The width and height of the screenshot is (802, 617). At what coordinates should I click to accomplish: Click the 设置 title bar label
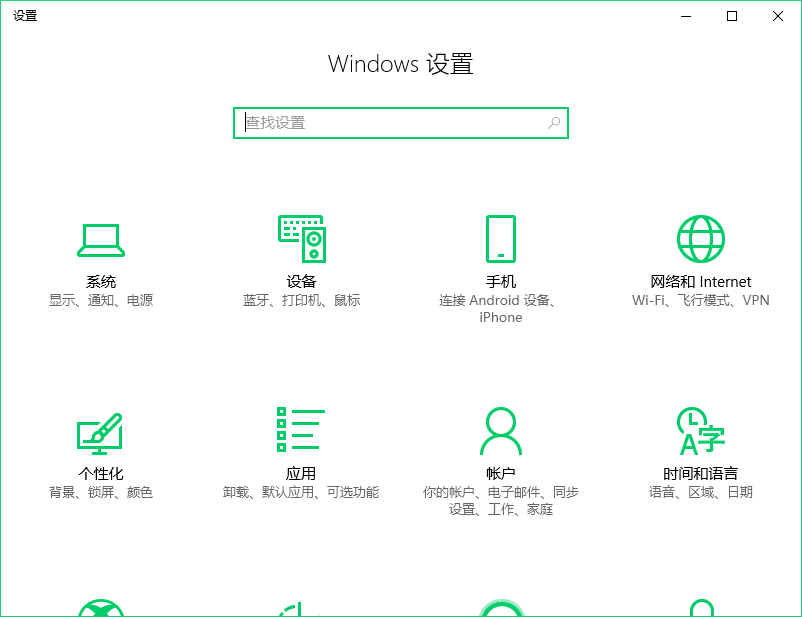point(24,15)
